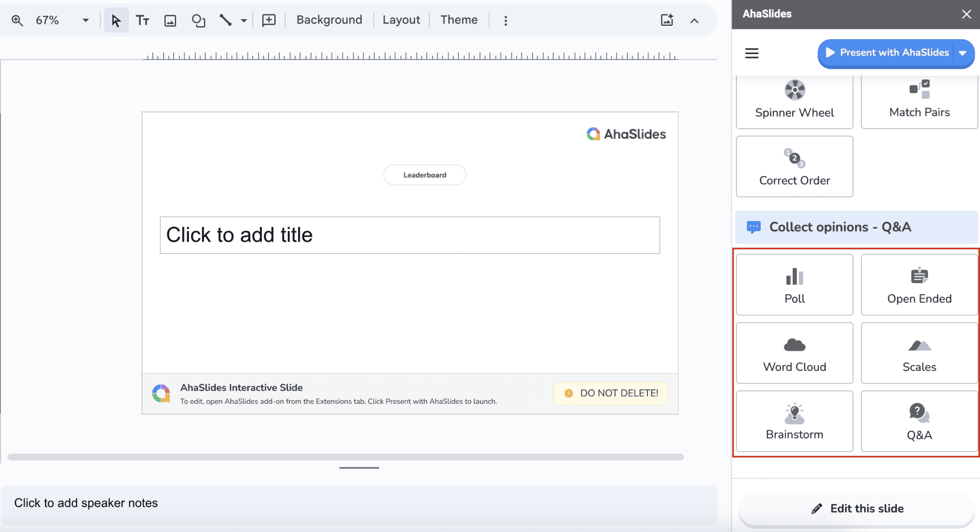Viewport: 980px width, 532px height.
Task: Open the Present with AhaSlides dropdown arrow
Action: tap(962, 54)
